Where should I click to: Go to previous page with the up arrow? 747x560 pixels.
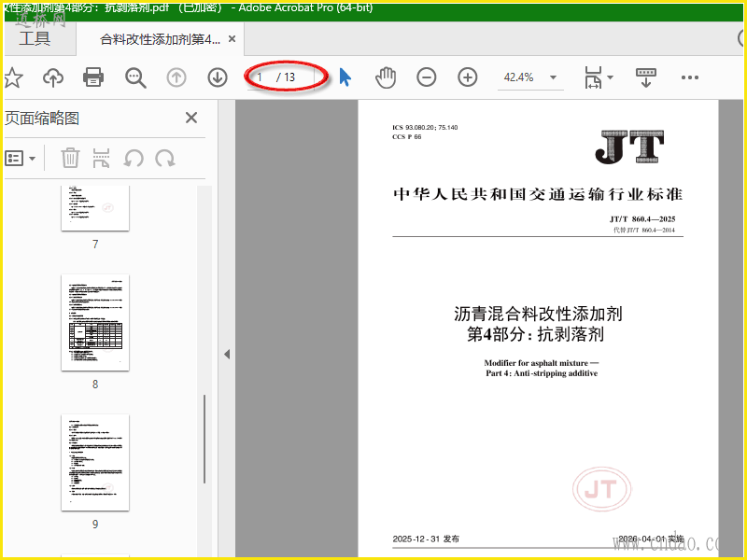(176, 77)
